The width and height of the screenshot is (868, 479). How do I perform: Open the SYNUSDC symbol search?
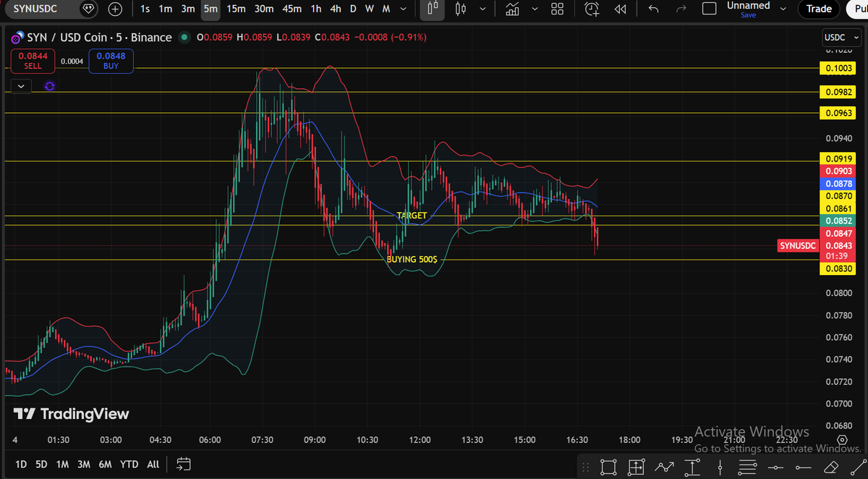[37, 9]
